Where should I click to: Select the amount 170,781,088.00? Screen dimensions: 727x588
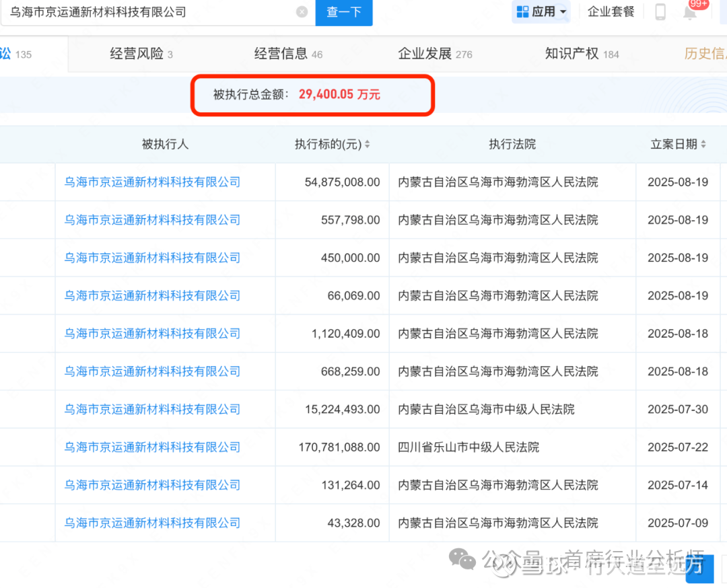[339, 447]
